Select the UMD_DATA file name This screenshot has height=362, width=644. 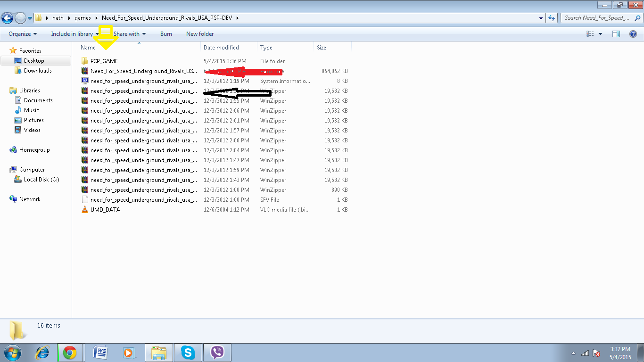(x=105, y=210)
